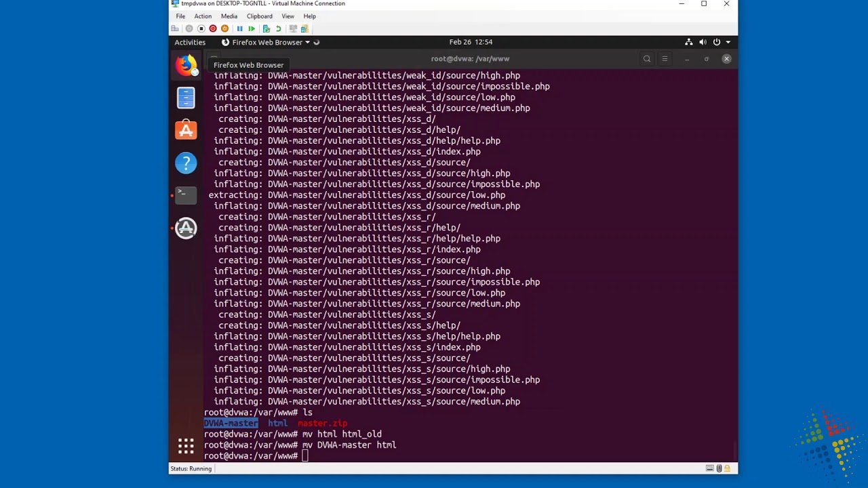This screenshot has width=868, height=488.
Task: Click the 'xss_d/help/help.php' line
Action: click(x=357, y=141)
